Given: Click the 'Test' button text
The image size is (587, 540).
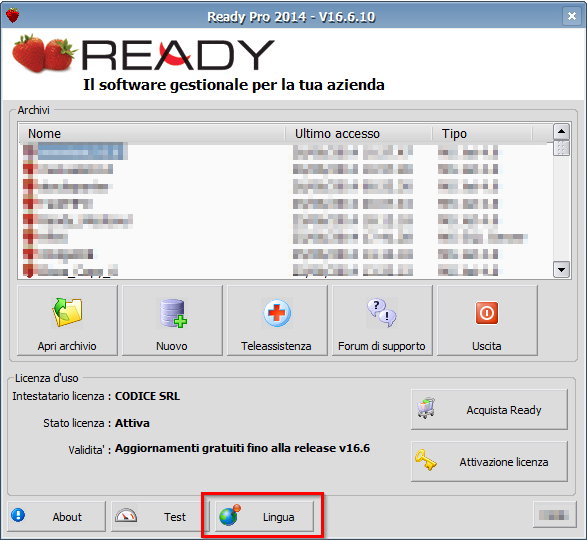Looking at the screenshot, I should click(x=175, y=517).
